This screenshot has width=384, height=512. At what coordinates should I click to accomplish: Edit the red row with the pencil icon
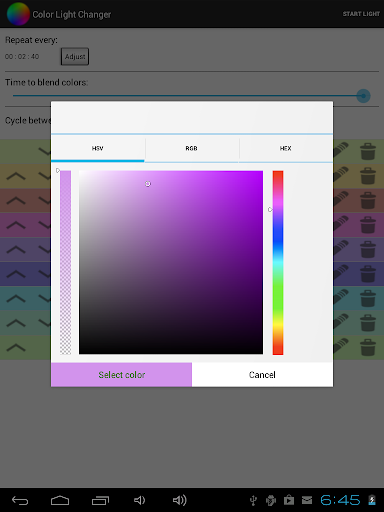pyautogui.click(x=341, y=200)
